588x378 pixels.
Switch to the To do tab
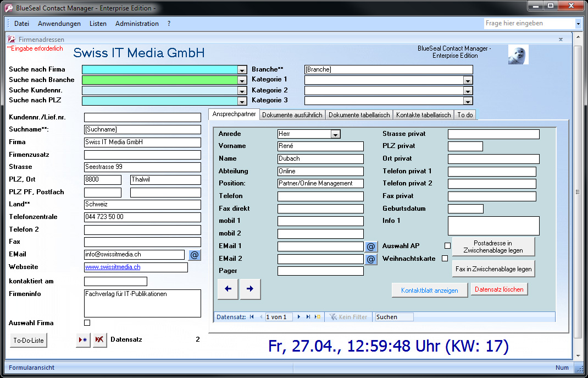coord(465,115)
